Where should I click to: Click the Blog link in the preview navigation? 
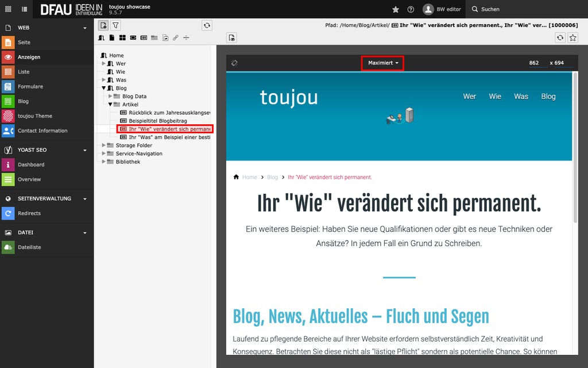(x=548, y=97)
